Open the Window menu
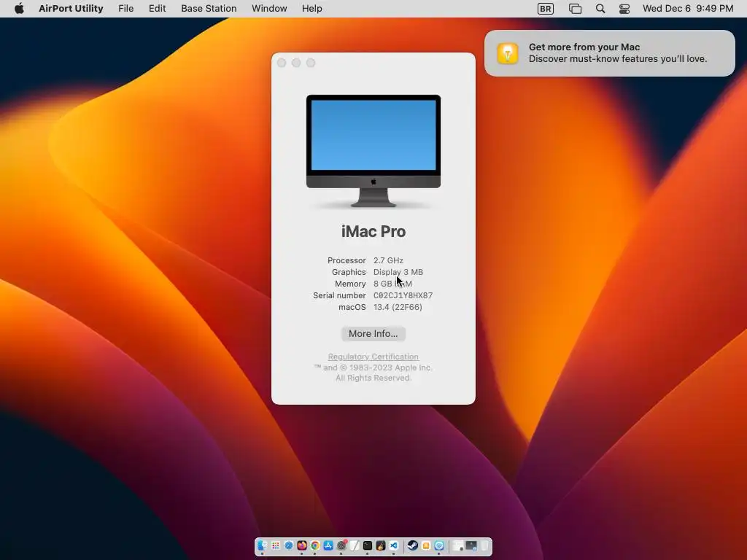 (x=269, y=8)
